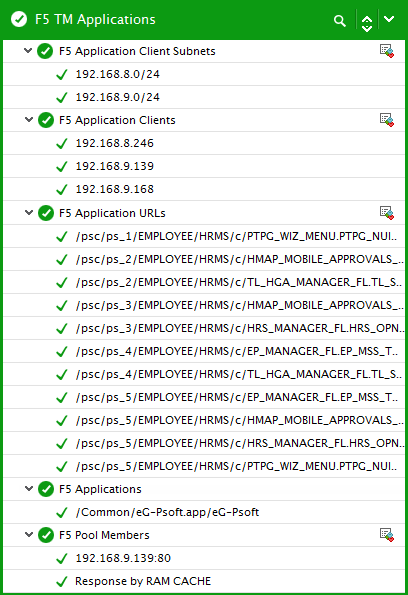Collapse the F5 Application Clients group

click(29, 120)
